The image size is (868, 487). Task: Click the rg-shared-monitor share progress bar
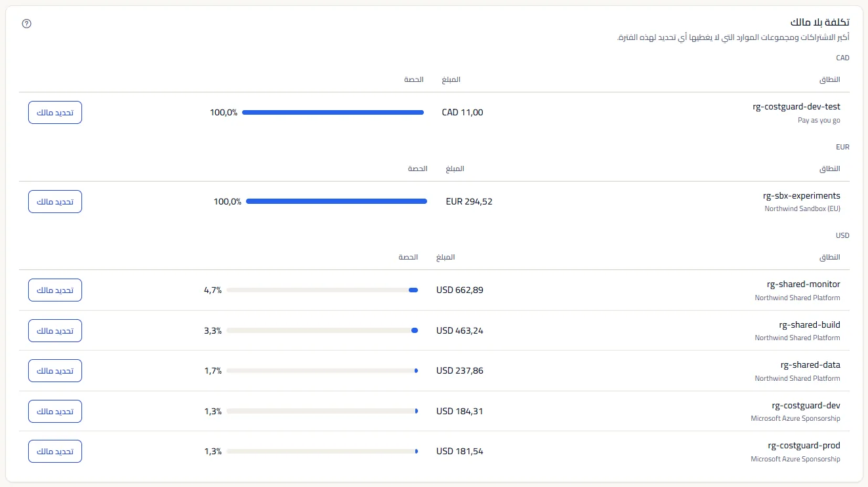point(322,290)
